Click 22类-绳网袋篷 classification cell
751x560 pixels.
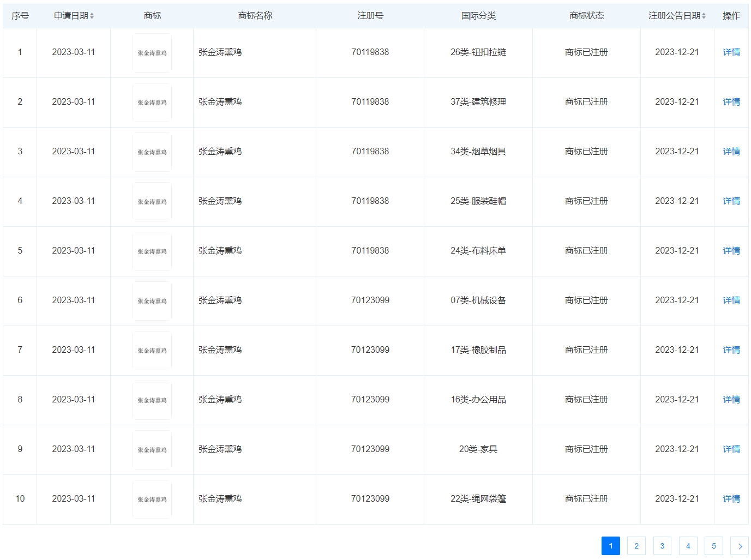point(478,499)
